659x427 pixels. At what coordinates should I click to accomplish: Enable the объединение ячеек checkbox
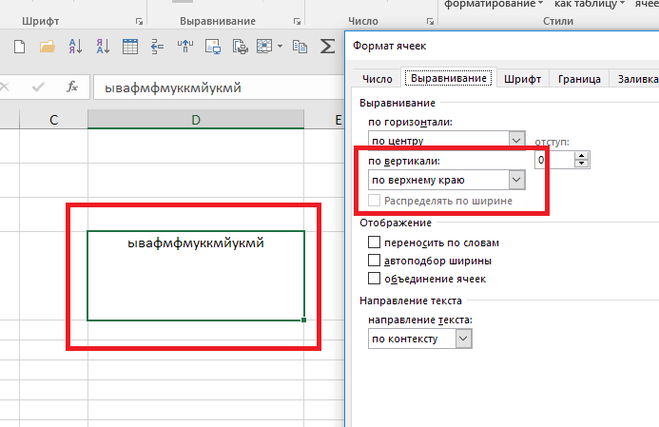click(x=374, y=279)
